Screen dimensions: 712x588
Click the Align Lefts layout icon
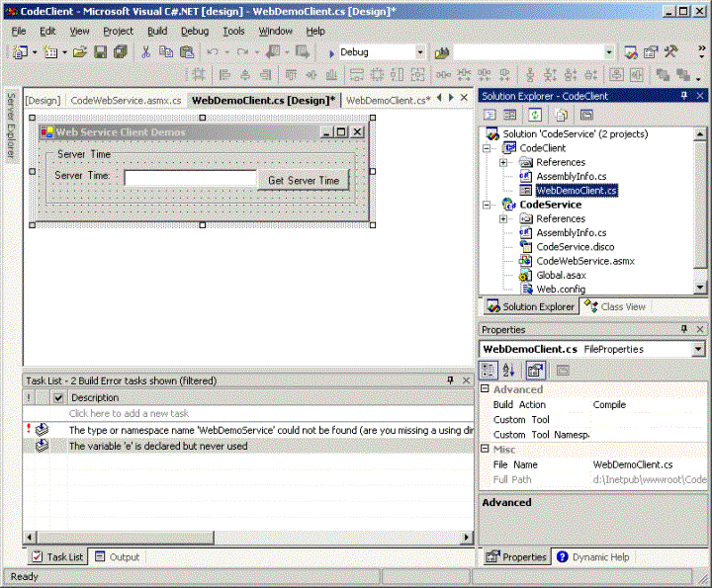click(224, 74)
